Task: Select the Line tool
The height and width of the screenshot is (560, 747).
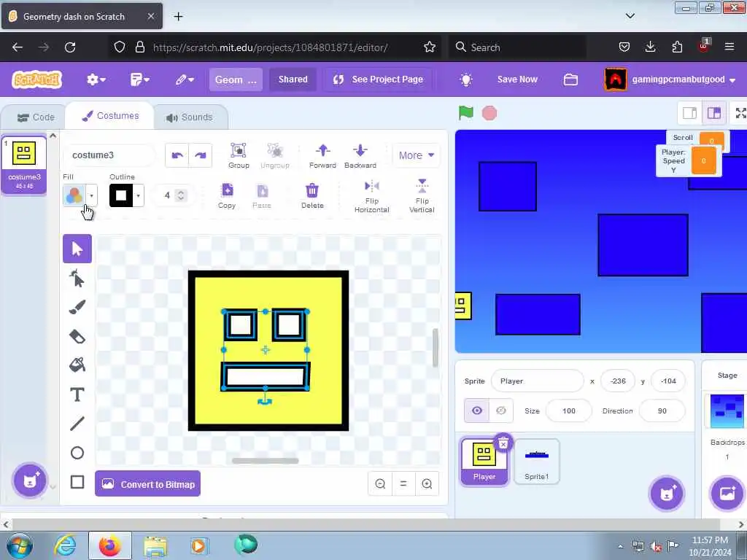Action: click(x=77, y=424)
